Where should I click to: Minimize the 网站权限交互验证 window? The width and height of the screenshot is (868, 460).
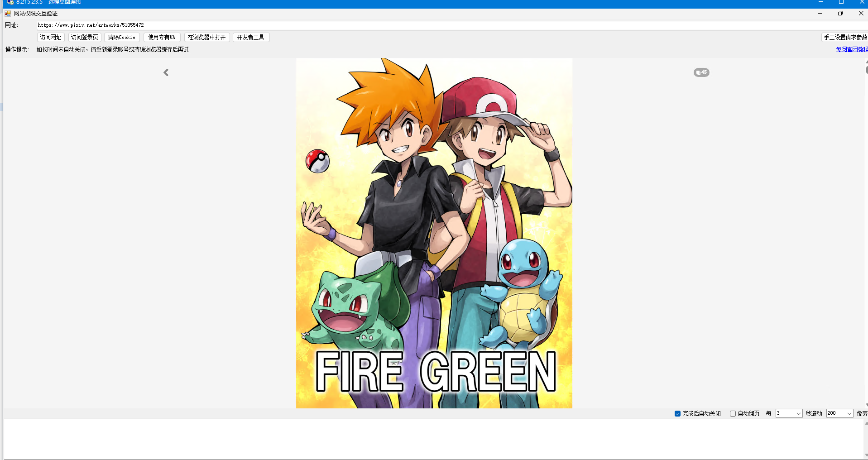click(x=820, y=14)
